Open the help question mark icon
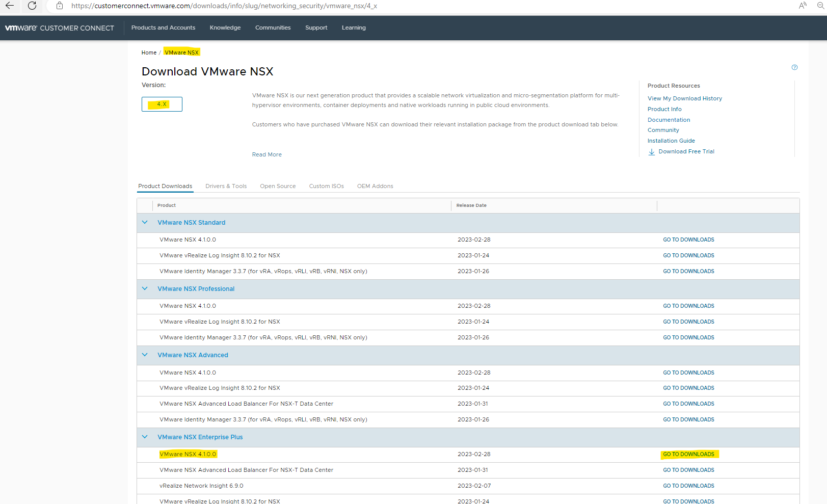The height and width of the screenshot is (504, 827). [794, 67]
